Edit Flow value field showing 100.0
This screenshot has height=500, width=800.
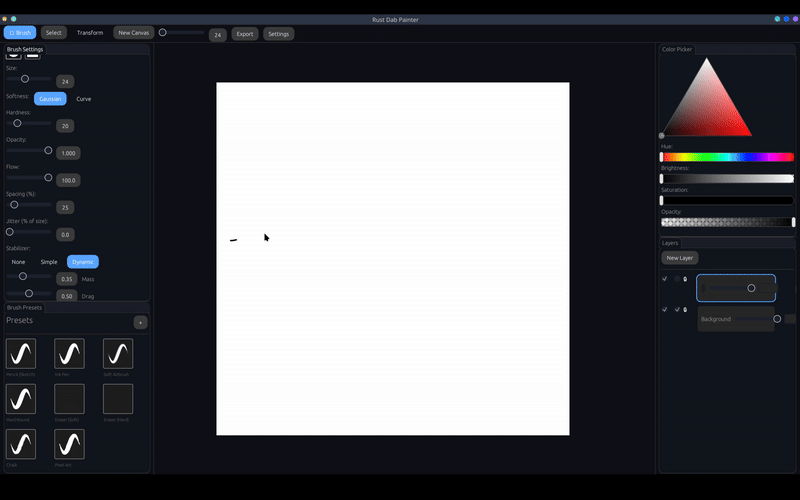click(x=68, y=180)
